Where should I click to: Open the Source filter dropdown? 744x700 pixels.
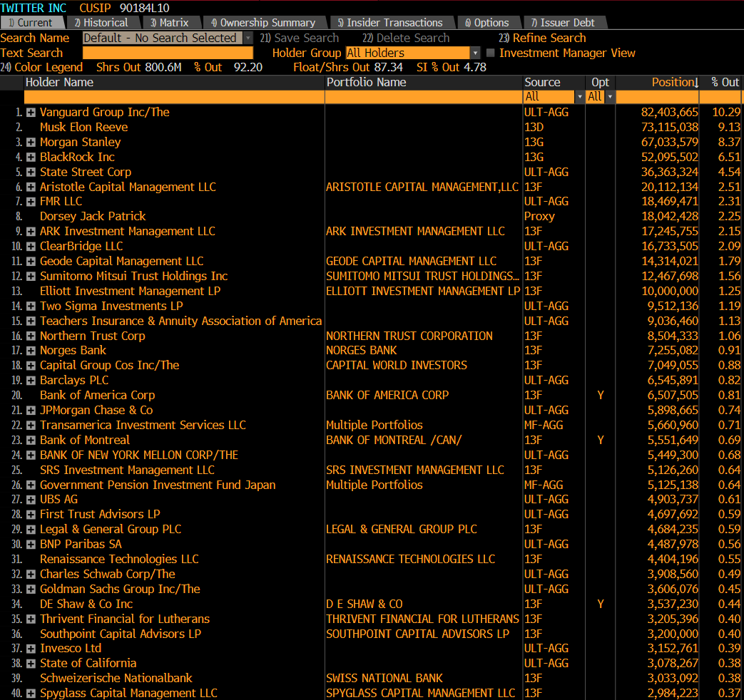(x=579, y=97)
